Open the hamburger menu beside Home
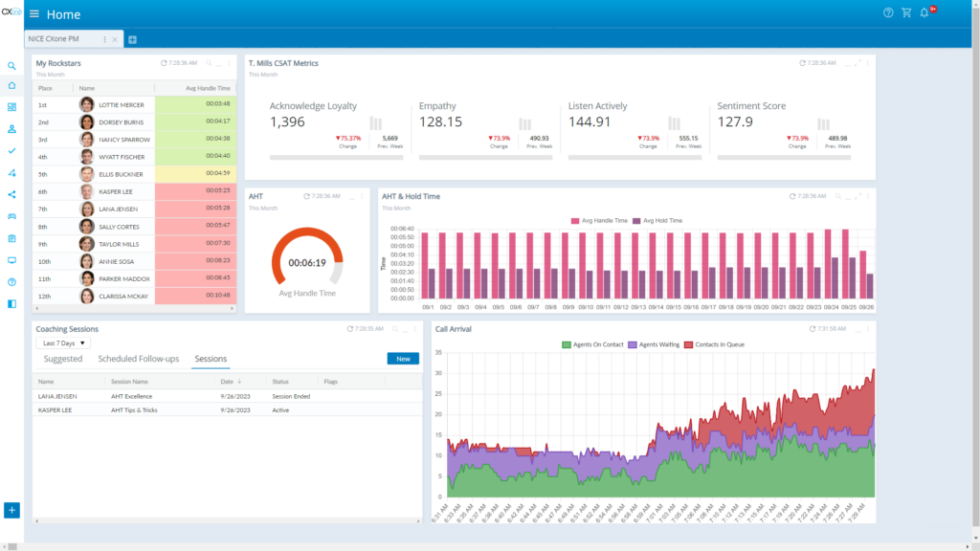 (x=34, y=14)
